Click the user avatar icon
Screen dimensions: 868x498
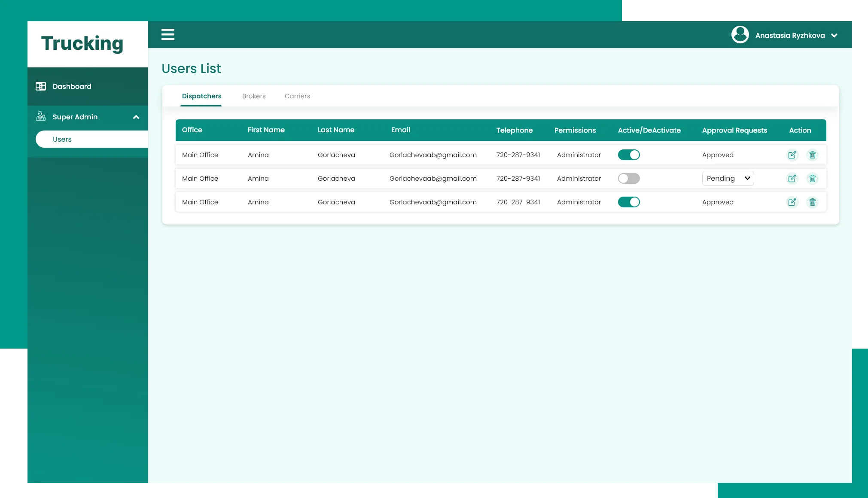click(740, 35)
